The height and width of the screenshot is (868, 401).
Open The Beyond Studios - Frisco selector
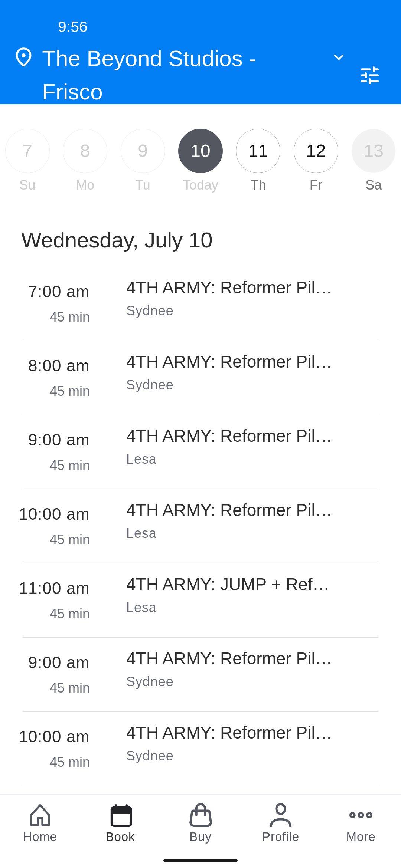(149, 74)
